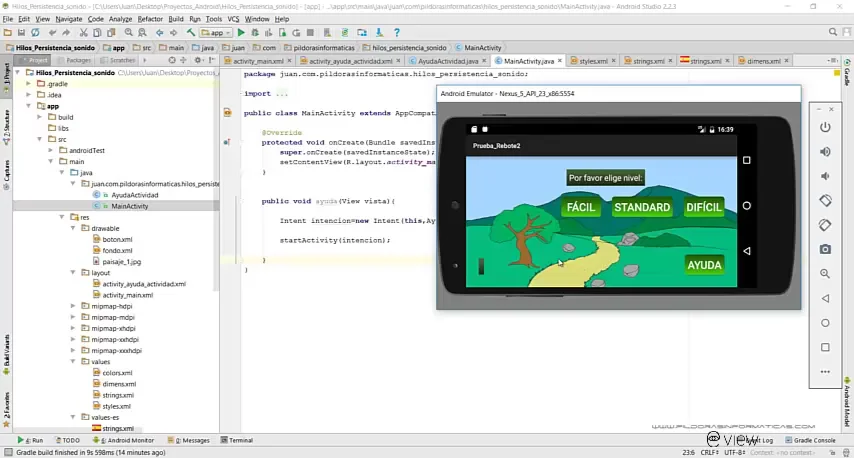Toggle the Favorites tool window stripe button
854x458 pixels.
tap(6, 408)
